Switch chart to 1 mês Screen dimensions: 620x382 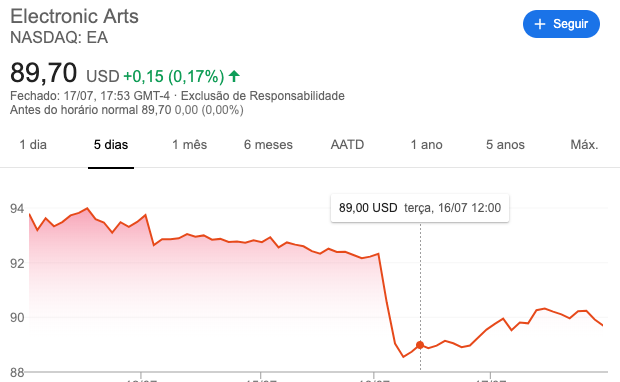coord(189,145)
